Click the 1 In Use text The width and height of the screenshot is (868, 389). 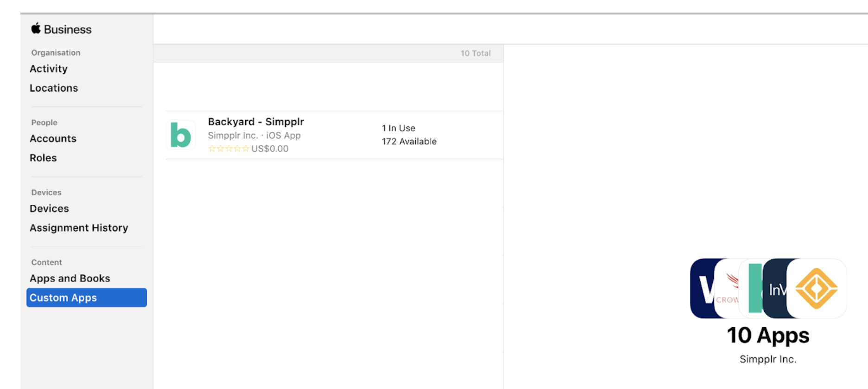[399, 128]
